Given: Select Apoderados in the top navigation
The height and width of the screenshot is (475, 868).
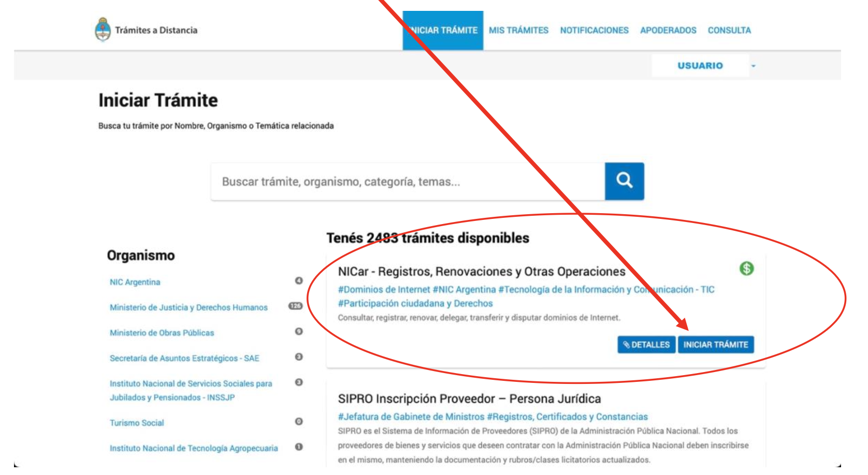Looking at the screenshot, I should click(x=668, y=31).
